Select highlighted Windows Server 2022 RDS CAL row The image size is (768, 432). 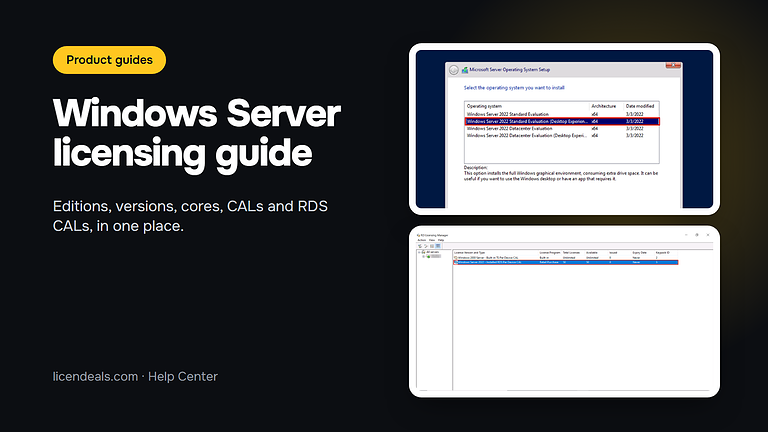tap(566, 262)
